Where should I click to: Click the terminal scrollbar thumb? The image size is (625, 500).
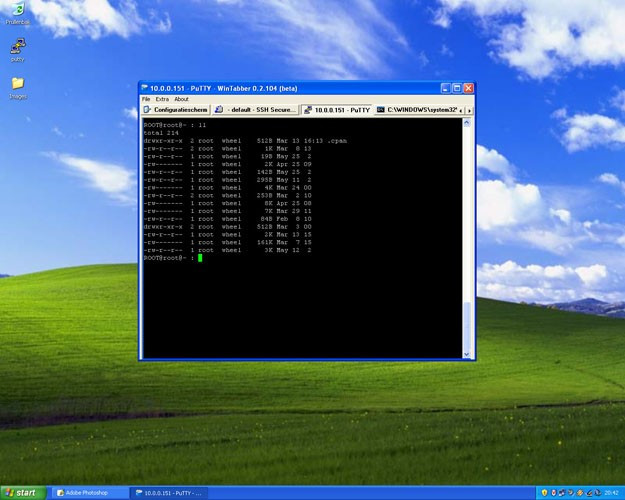[467, 326]
